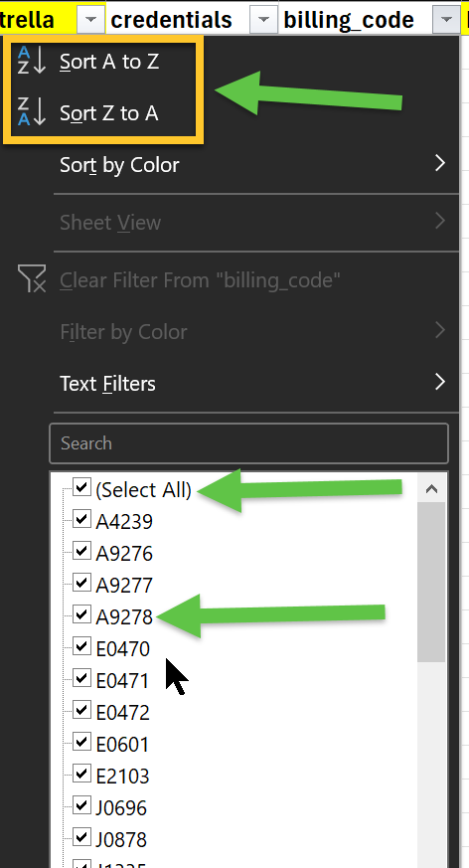Open the billing_code filter dropdown arrow
The width and height of the screenshot is (469, 868).
tap(447, 21)
